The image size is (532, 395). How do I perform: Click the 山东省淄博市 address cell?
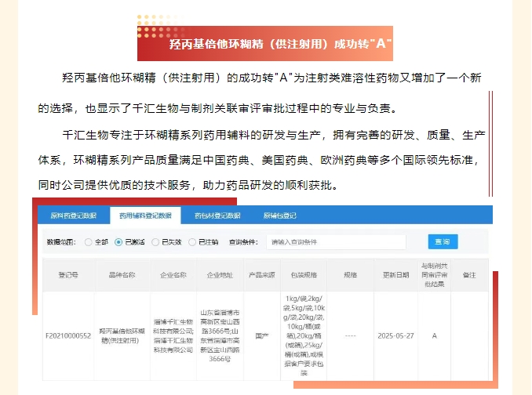point(220,335)
